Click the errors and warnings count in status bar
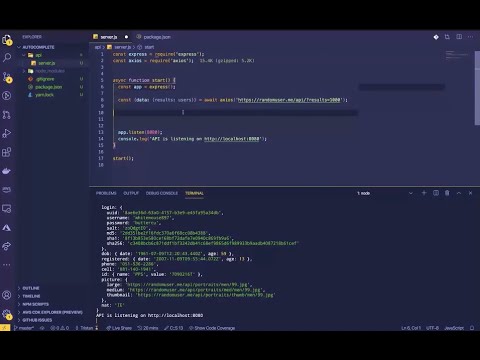 [x=59, y=328]
